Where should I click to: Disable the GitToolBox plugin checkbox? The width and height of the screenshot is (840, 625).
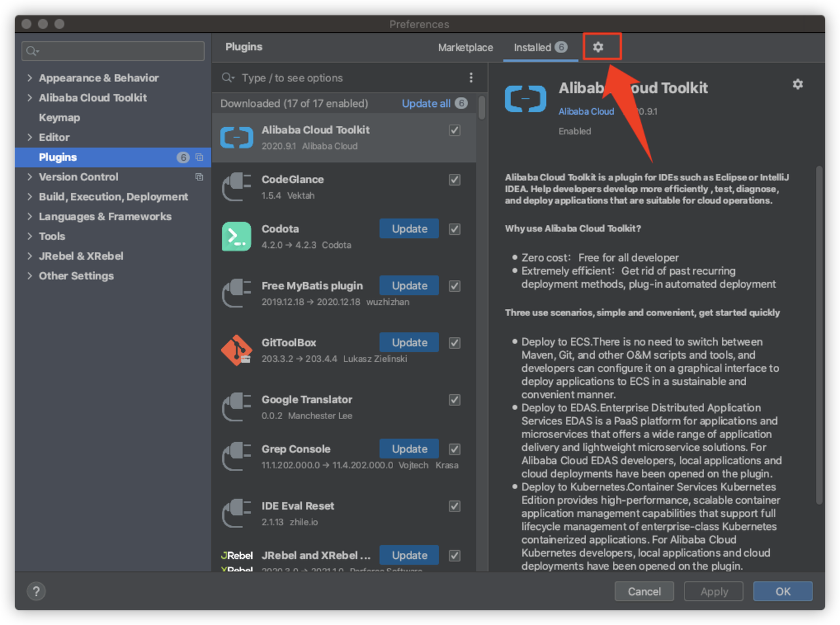click(454, 343)
